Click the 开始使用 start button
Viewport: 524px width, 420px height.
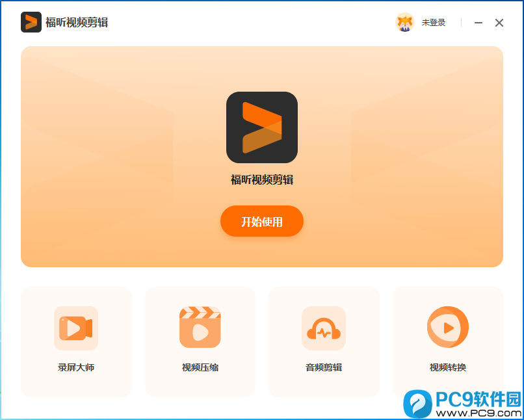pos(261,221)
